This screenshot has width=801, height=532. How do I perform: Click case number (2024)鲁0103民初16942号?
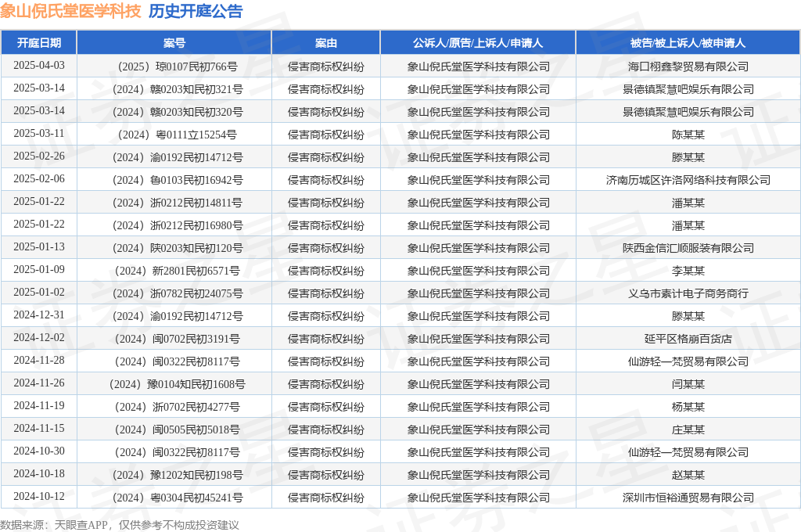[x=178, y=180]
